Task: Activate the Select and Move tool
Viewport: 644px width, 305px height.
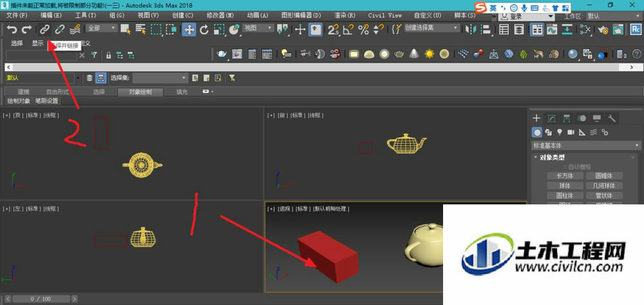Action: tap(189, 30)
